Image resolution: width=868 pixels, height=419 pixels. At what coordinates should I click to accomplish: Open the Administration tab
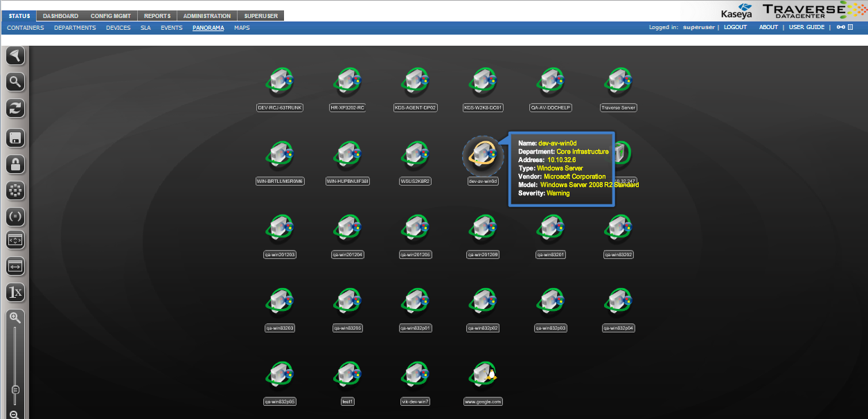tap(207, 16)
